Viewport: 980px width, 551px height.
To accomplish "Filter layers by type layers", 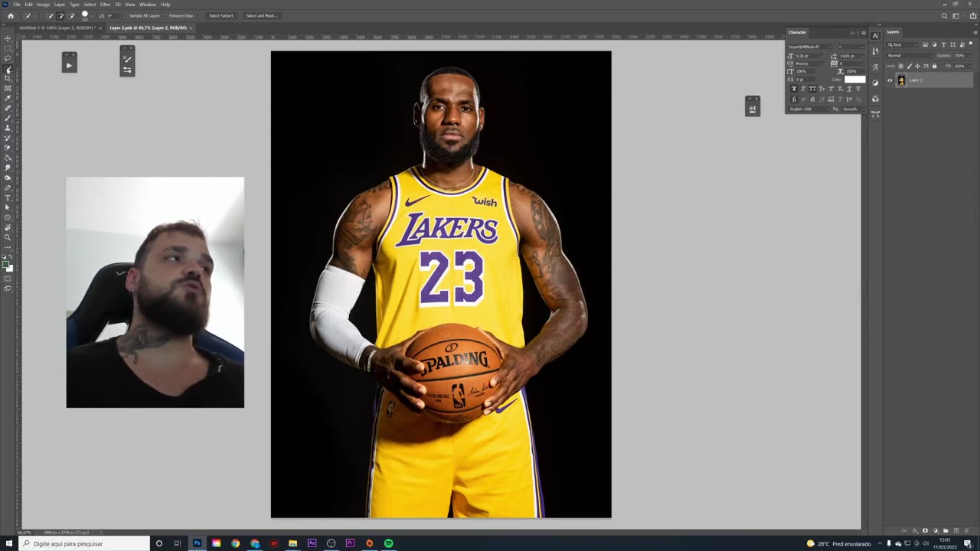I will pos(943,44).
